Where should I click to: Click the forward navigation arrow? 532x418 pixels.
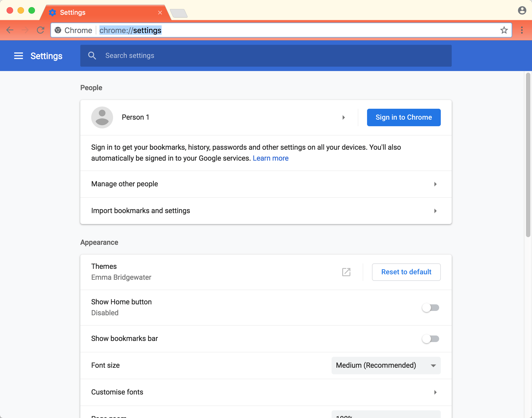click(25, 30)
